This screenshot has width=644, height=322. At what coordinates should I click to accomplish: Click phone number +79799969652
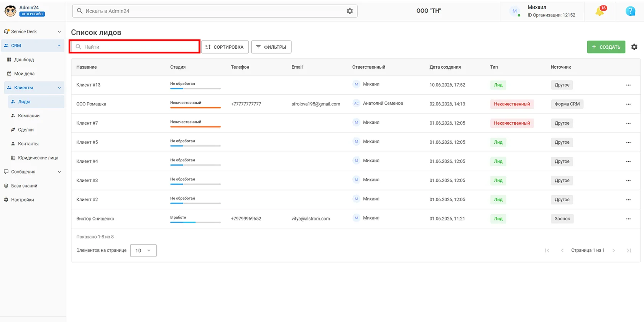[x=246, y=219]
